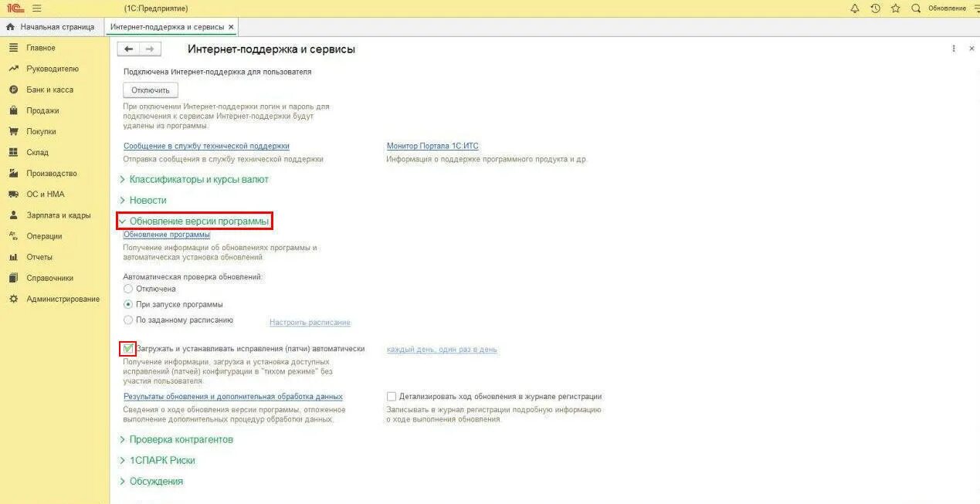This screenshot has width=980, height=504.
Task: Click the Банк и касса coin icon
Action: tap(13, 90)
